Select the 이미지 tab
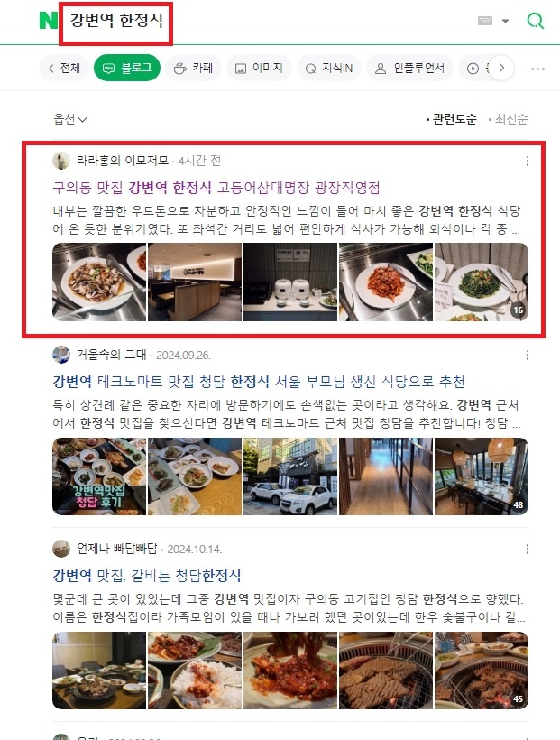Screen dimensions: 560x740 tap(259, 68)
